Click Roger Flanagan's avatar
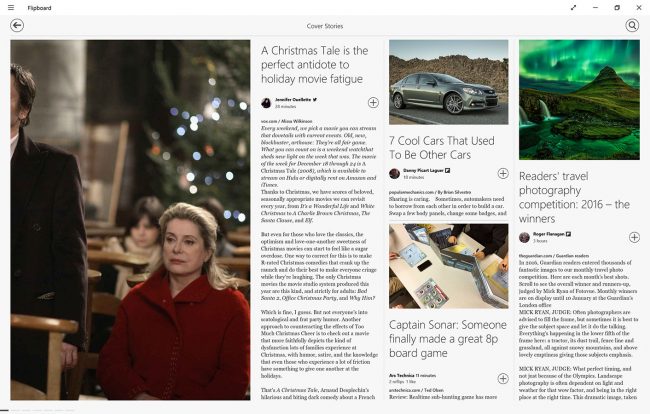This screenshot has width=650, height=414. [524, 237]
